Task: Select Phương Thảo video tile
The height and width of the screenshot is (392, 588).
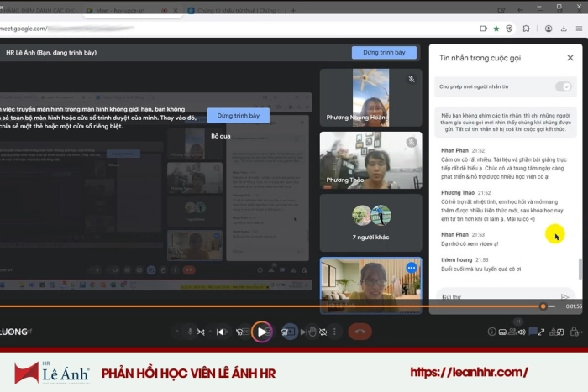Action: (x=370, y=160)
